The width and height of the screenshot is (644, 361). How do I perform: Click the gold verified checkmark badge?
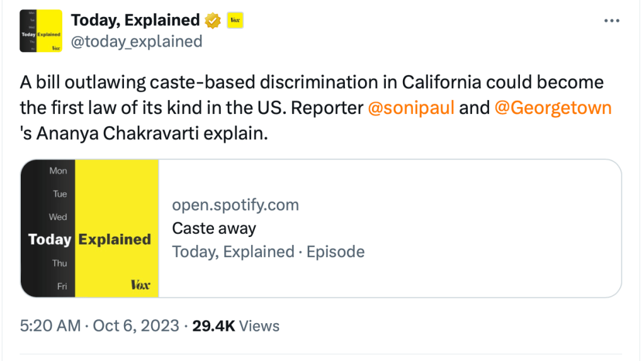tap(214, 21)
